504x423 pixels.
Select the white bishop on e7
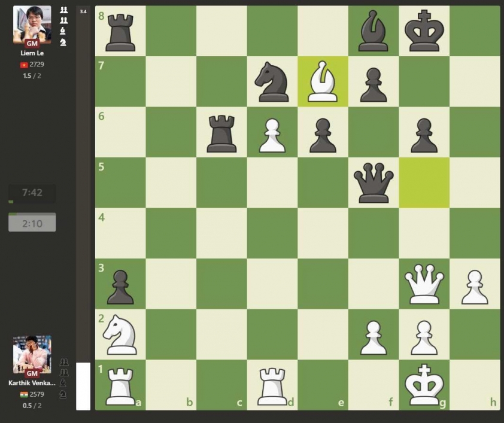pos(323,81)
